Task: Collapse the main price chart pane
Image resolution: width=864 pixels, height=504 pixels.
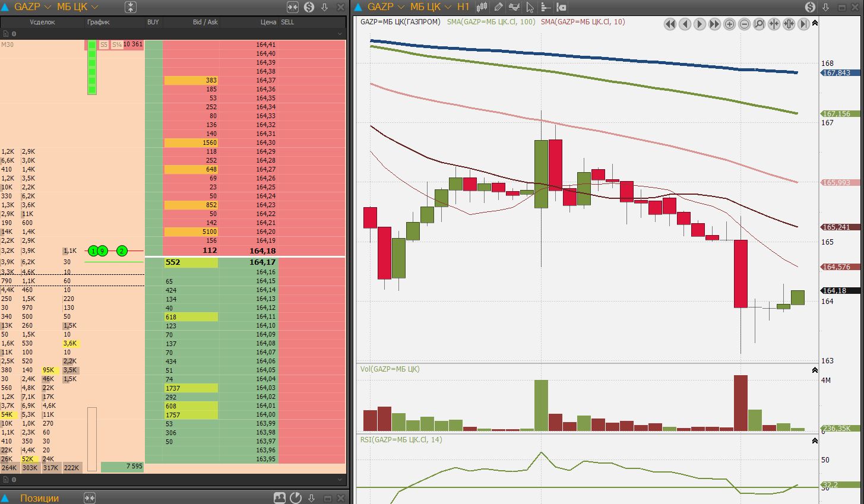Action: point(815,23)
